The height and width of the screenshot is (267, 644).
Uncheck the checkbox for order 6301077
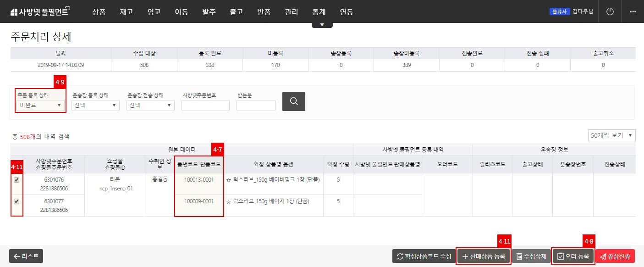[17, 201]
